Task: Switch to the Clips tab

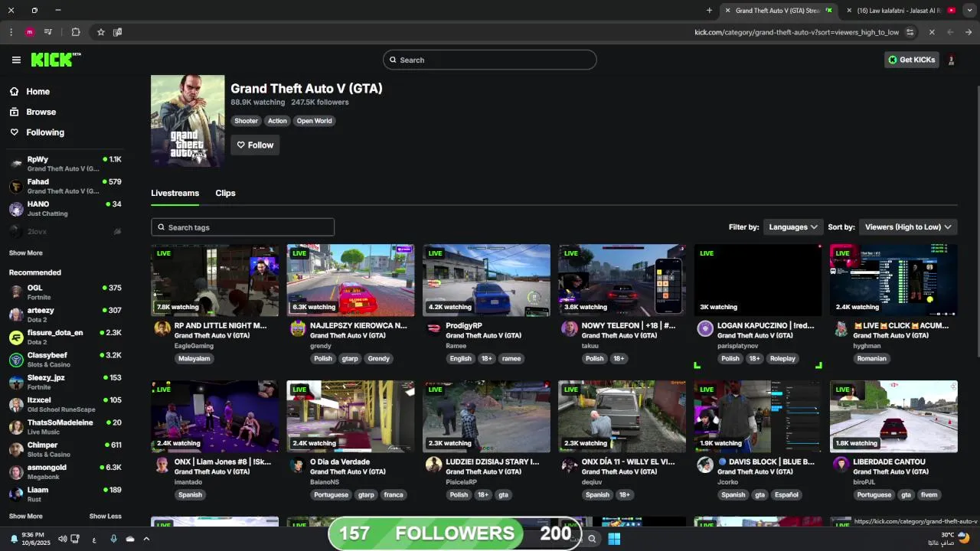Action: click(225, 193)
